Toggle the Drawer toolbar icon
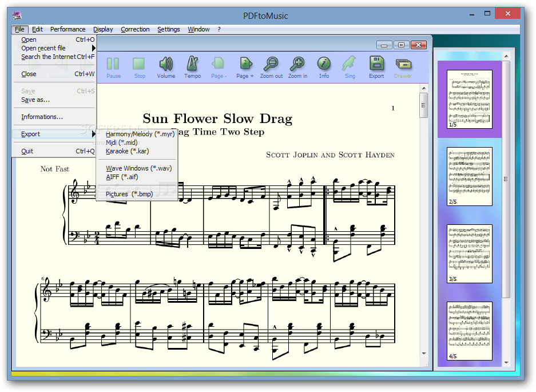Viewport: 536px width, 392px height. (x=403, y=64)
